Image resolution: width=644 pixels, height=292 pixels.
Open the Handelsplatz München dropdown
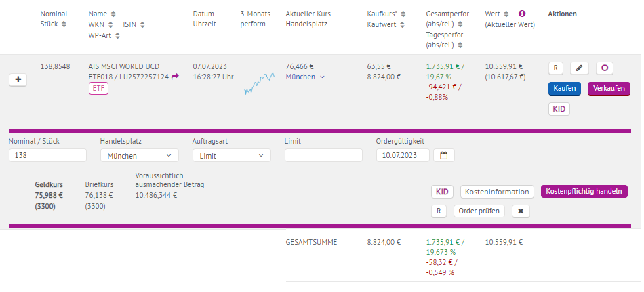[139, 155]
